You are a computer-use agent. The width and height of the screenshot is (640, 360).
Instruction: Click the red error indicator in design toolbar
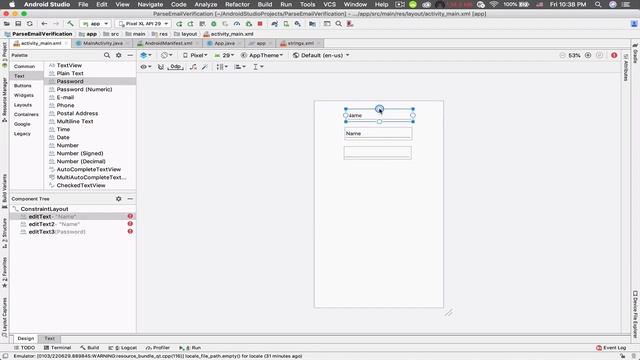(614, 55)
